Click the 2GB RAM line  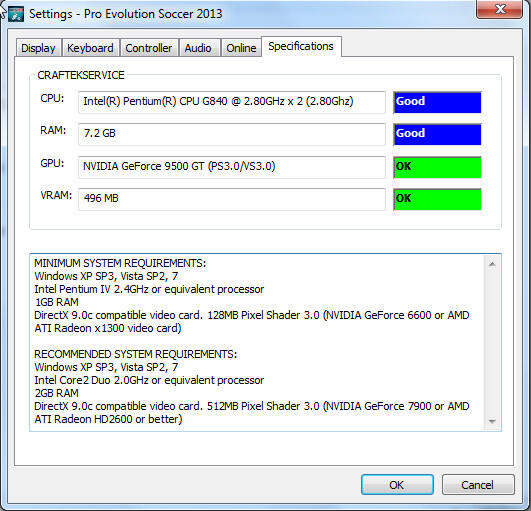click(x=57, y=393)
